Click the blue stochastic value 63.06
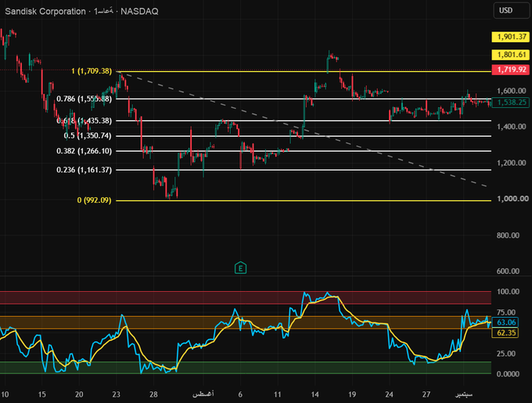Viewport: 532px width, 403px height. coord(505,322)
